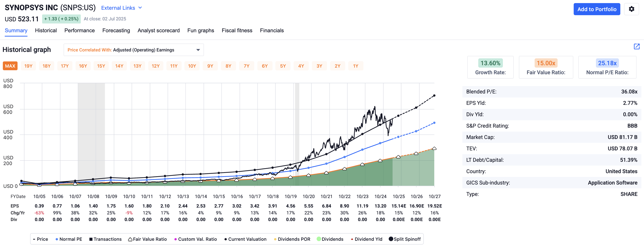The width and height of the screenshot is (644, 250).
Task: Click the Add to Portfolio button
Action: (597, 9)
